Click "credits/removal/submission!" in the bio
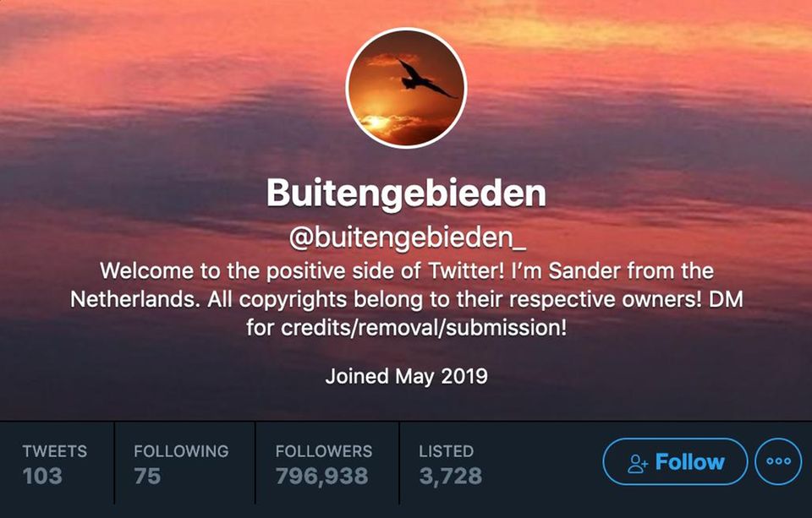This screenshot has width=812, height=518. click(x=430, y=328)
